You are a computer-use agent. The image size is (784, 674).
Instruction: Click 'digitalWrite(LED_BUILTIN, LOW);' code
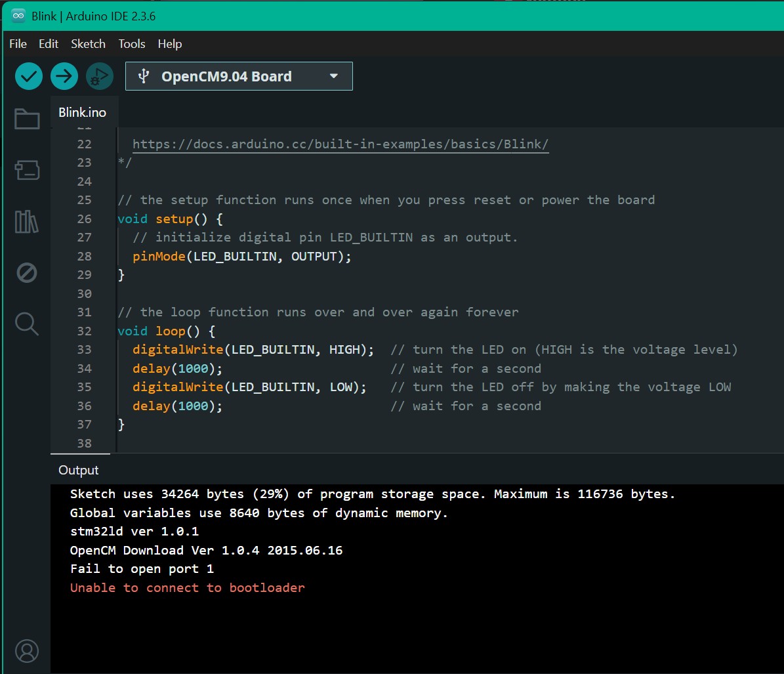tap(249, 387)
